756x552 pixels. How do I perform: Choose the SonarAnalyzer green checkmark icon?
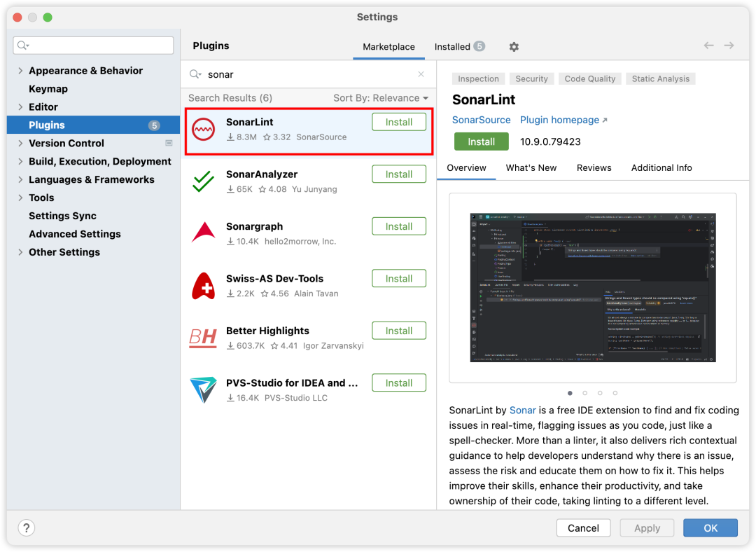click(x=204, y=181)
